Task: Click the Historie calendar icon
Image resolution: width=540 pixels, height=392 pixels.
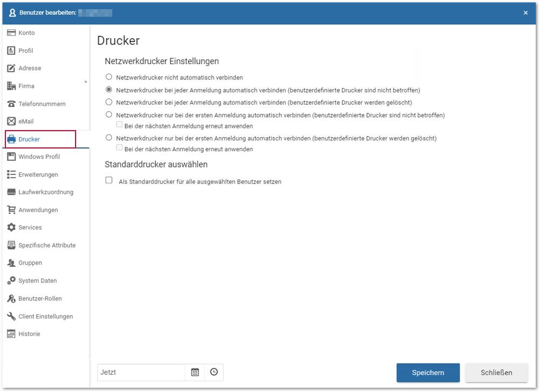Action: [x=11, y=334]
